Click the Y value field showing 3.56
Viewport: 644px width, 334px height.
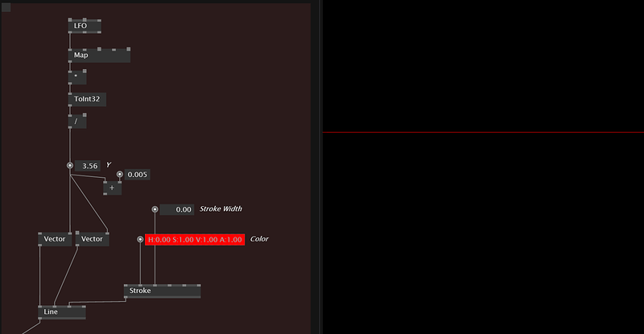[89, 166]
